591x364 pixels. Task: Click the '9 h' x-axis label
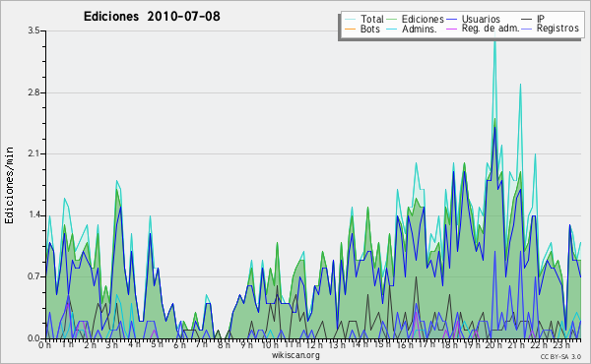(247, 345)
